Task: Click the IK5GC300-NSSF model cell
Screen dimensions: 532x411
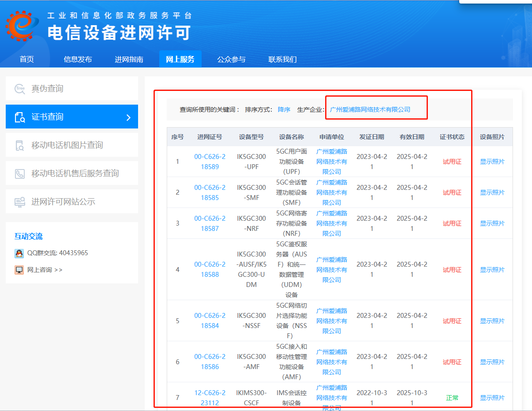Action: (251, 321)
